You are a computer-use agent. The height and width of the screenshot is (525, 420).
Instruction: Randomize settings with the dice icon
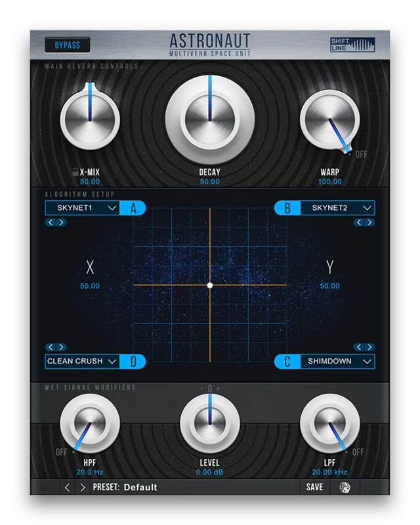click(x=345, y=487)
